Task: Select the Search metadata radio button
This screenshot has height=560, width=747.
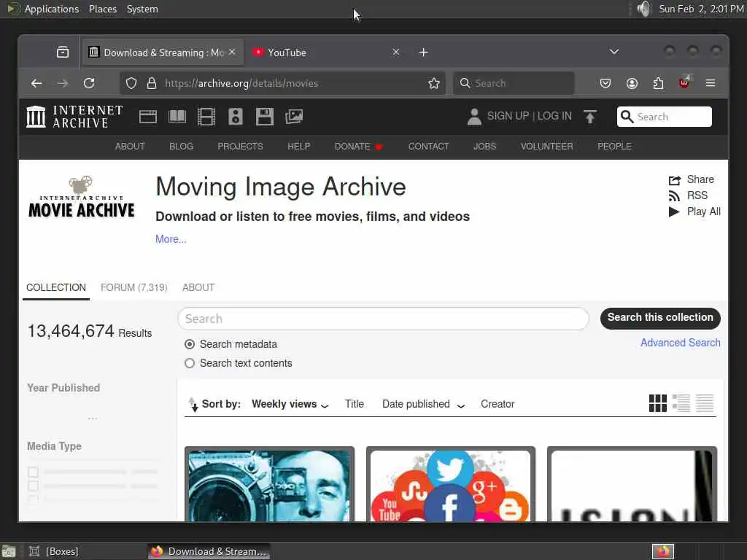Action: 190,344
